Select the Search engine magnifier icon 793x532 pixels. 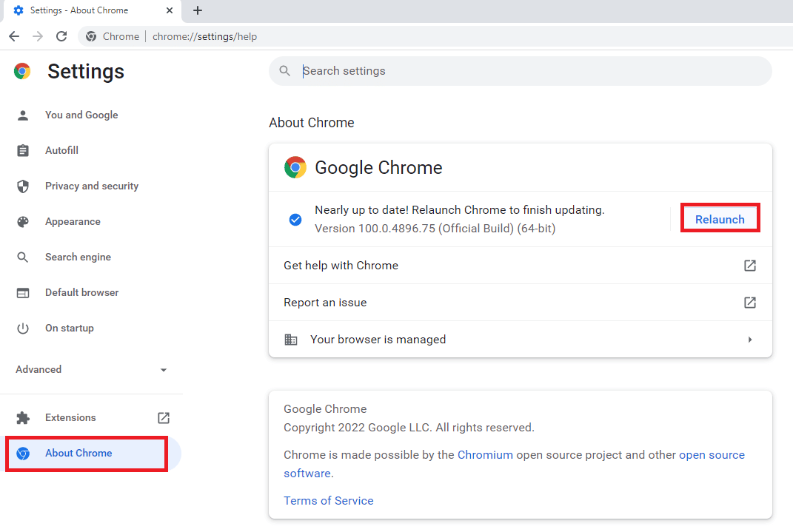tap(23, 257)
